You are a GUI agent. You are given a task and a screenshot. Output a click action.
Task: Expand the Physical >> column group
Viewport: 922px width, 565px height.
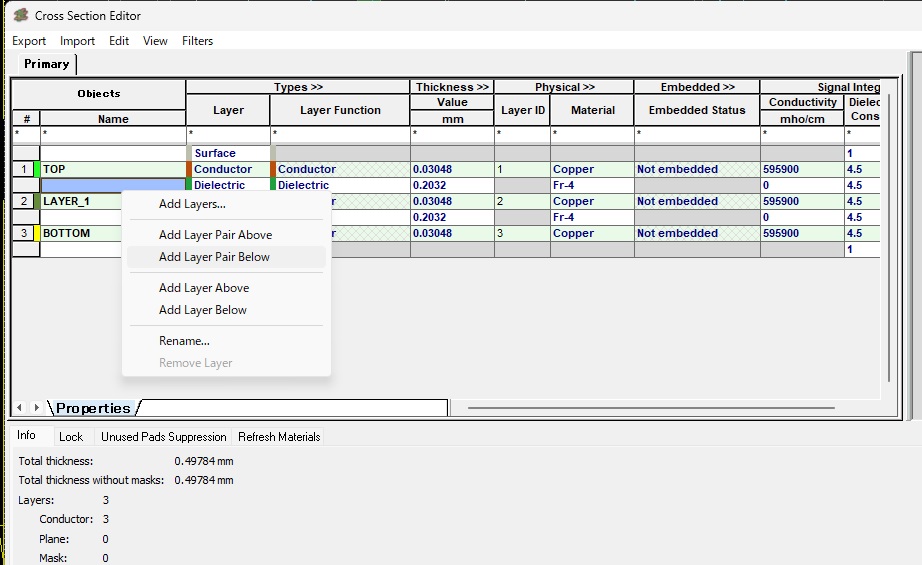click(564, 87)
